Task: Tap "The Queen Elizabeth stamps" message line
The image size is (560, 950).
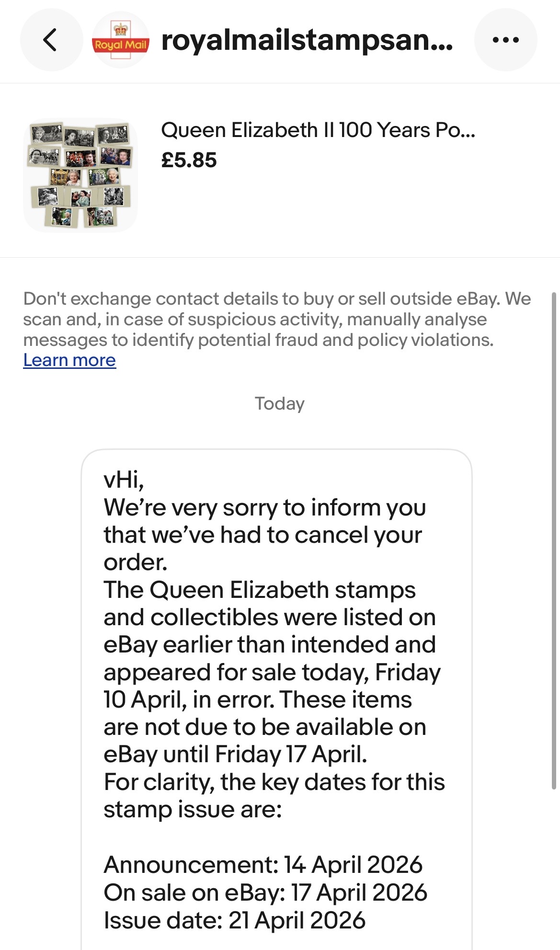Action: click(x=259, y=590)
